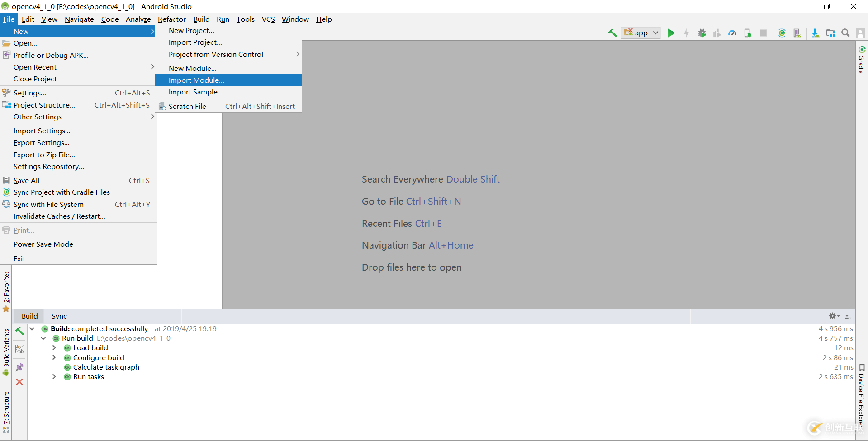
Task: Open the SDK Manager download icon
Action: pos(815,33)
